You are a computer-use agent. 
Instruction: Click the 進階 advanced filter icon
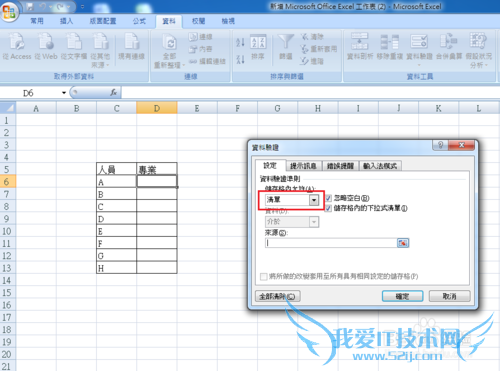tap(305, 61)
